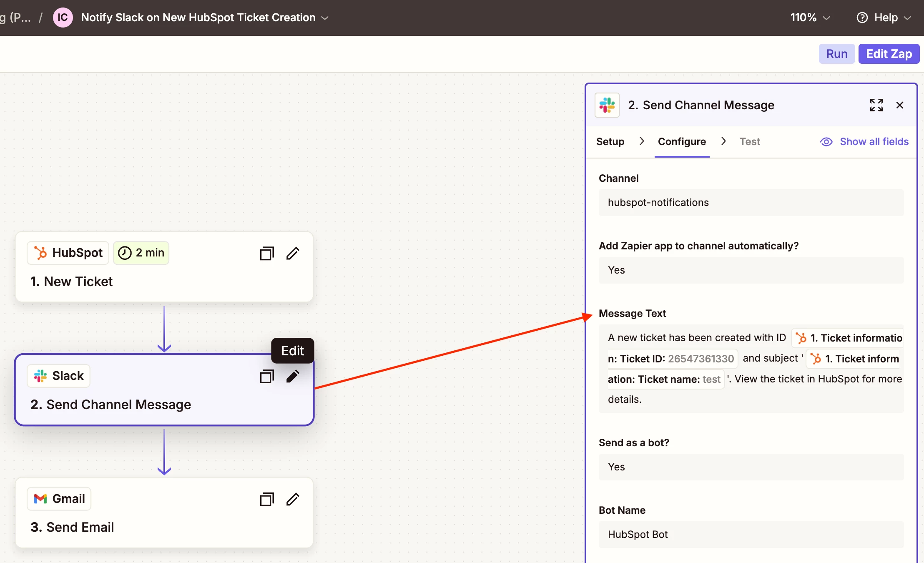Click duplicate icon on HubSpot New Ticket step
This screenshot has height=563, width=924.
pyautogui.click(x=267, y=253)
